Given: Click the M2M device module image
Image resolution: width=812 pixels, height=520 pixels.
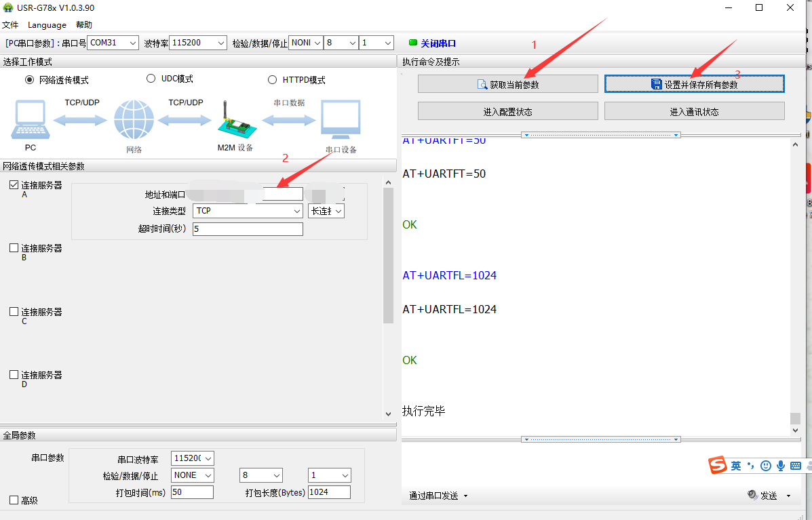Looking at the screenshot, I should click(235, 121).
